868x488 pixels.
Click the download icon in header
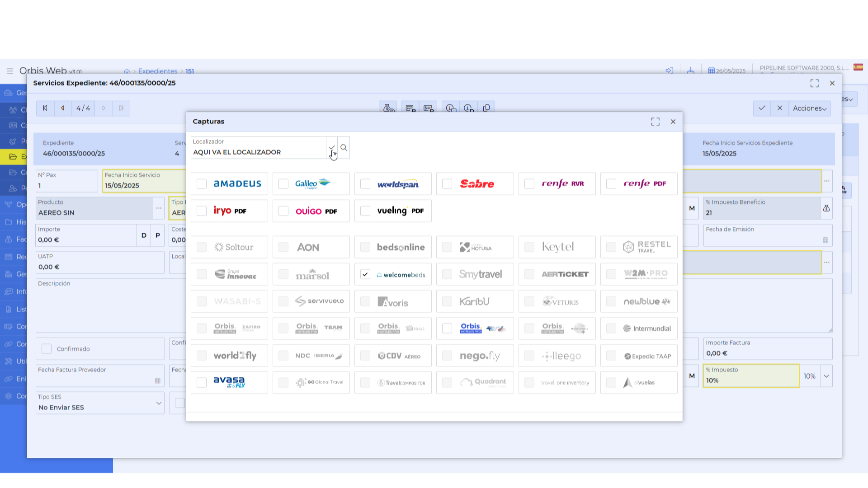690,71
